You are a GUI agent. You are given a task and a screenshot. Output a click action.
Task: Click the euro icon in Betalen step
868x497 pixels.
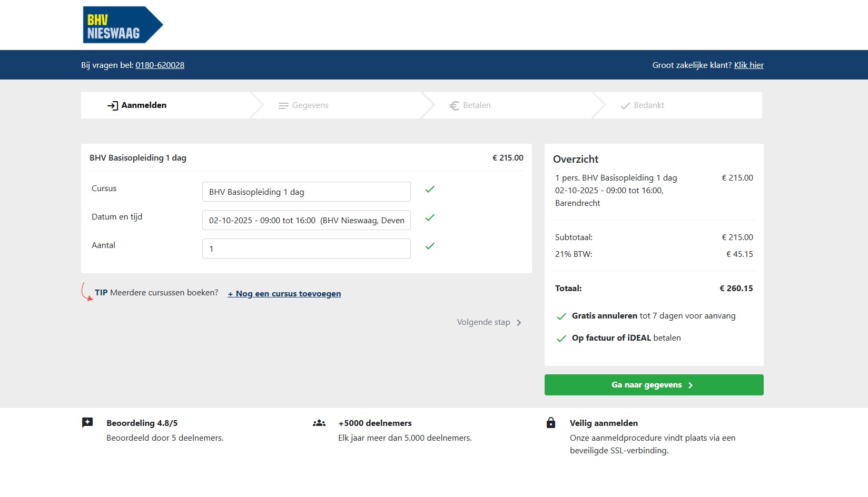click(454, 106)
